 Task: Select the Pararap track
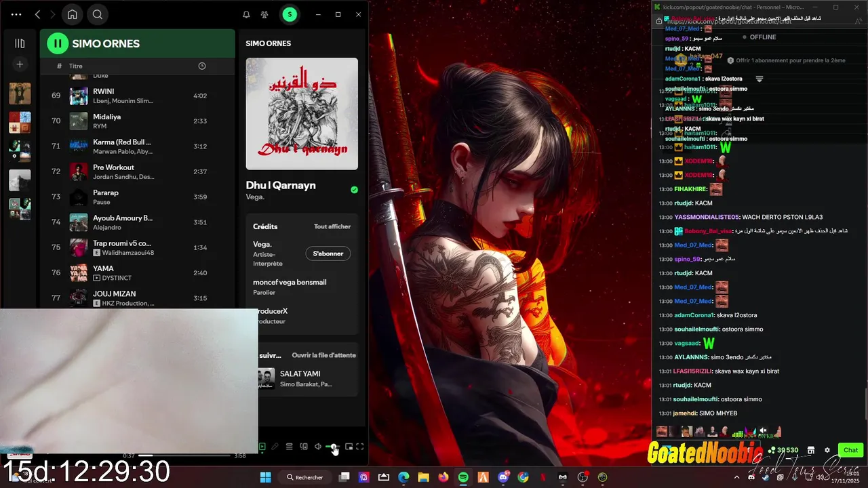pos(138,197)
